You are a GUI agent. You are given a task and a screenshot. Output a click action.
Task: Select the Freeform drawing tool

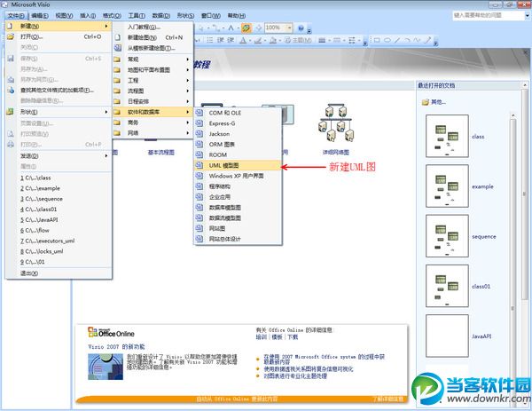coord(417,40)
